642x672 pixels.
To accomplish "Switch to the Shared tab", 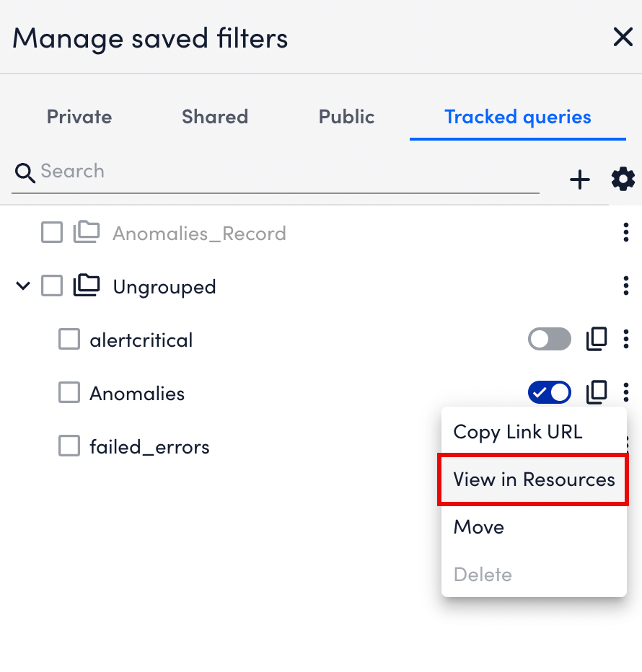I will (x=214, y=117).
